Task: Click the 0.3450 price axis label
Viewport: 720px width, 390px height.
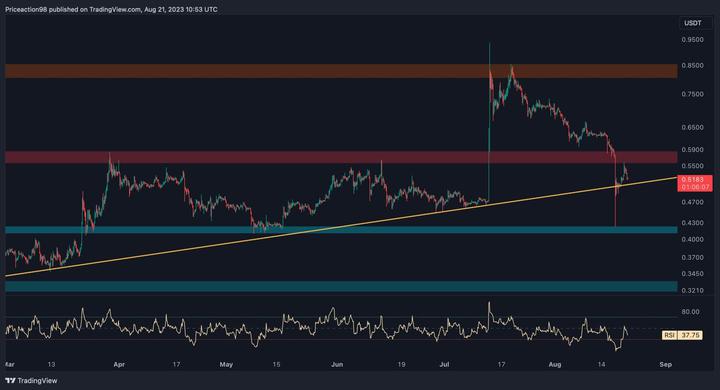Action: click(692, 274)
